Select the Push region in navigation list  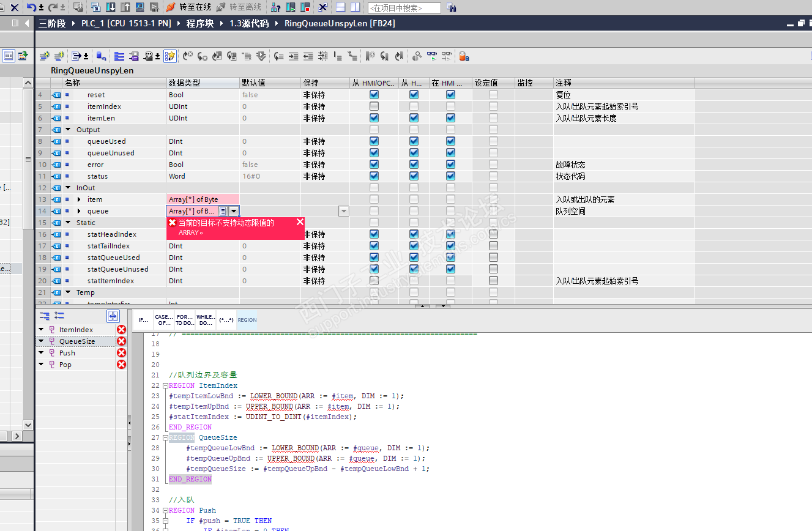tap(67, 353)
